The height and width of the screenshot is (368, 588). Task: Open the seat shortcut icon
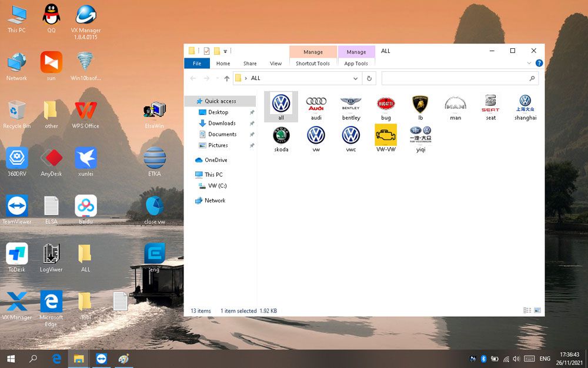[x=490, y=107]
